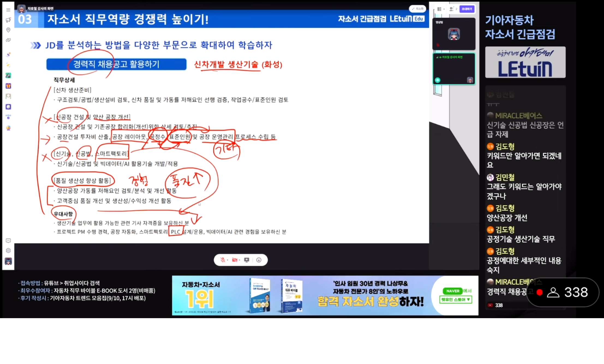Screen dimensions: 604x364
Task: Open the gumball machine app icon in sidebar
Action: [x=8, y=128]
